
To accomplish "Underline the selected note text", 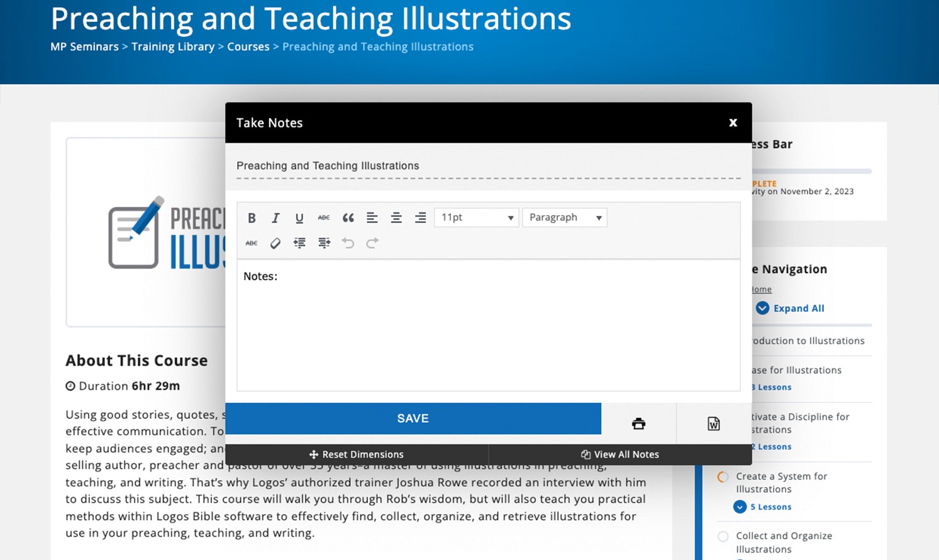I will tap(299, 217).
